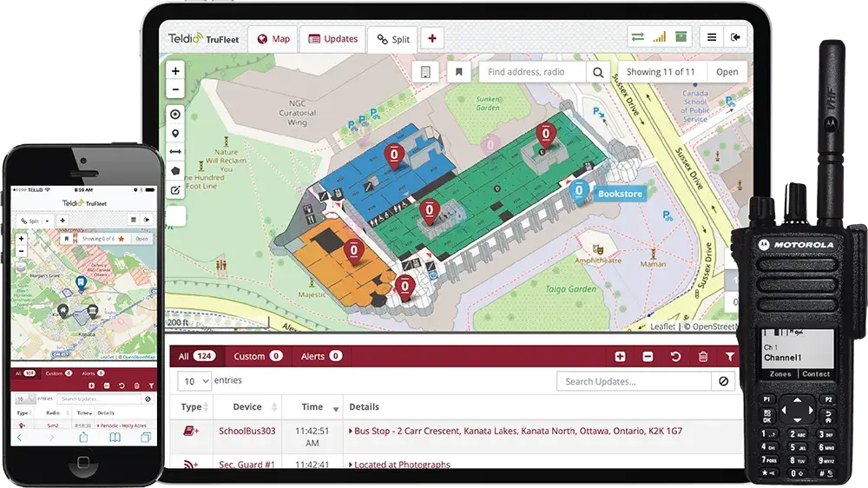
Task: Click the Find address, radio search field
Action: [533, 72]
